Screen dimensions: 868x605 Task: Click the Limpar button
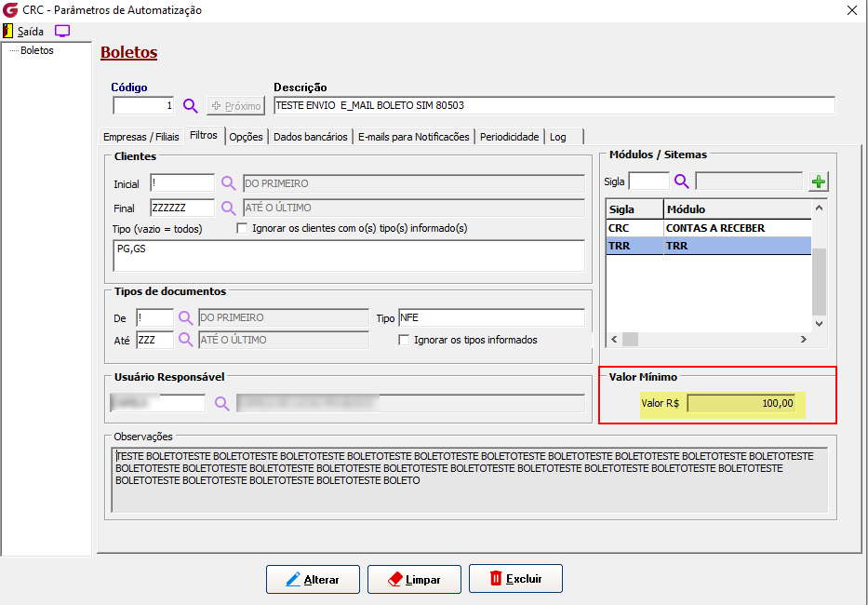pyautogui.click(x=414, y=579)
